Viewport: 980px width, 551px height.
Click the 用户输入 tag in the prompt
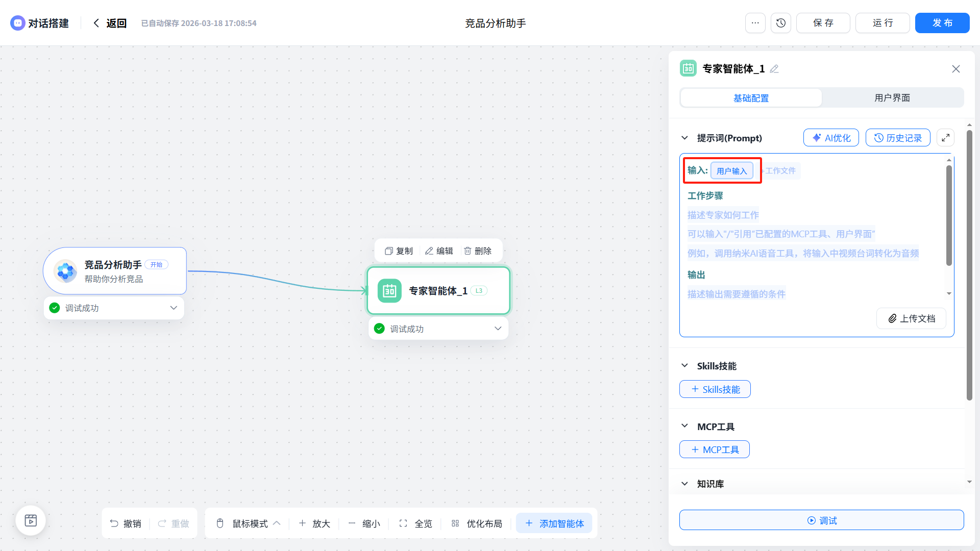tap(731, 171)
